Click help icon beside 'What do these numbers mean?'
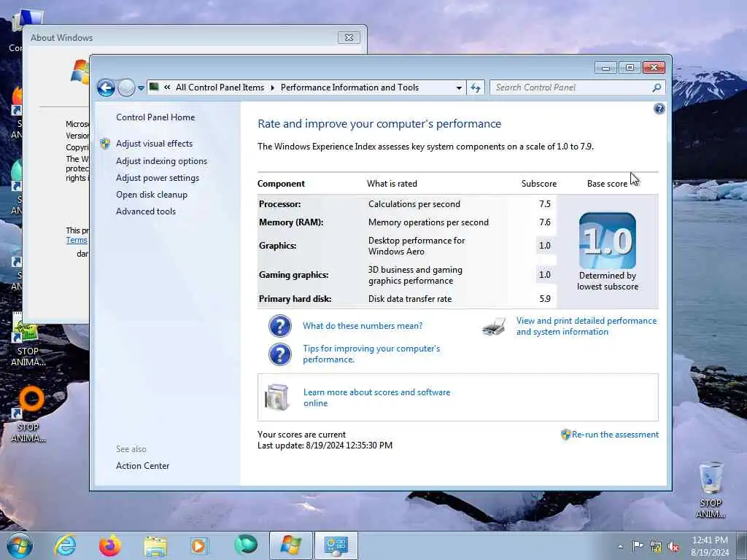Viewport: 747px width, 560px height. (x=280, y=326)
